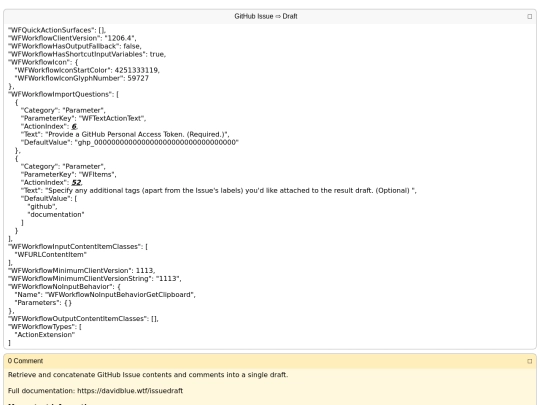Click the "WFWorkflowOutputContentItemClasses": [] line
540x405 pixels.
[83, 319]
